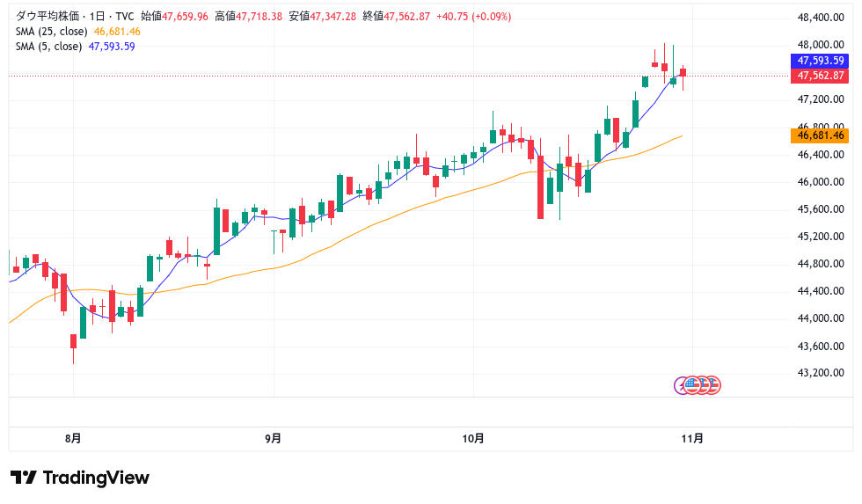Click the blue SMA 5 value in legend

112,46
